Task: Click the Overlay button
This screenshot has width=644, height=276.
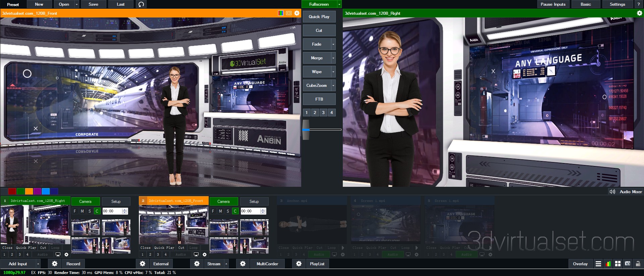Action: (580, 264)
